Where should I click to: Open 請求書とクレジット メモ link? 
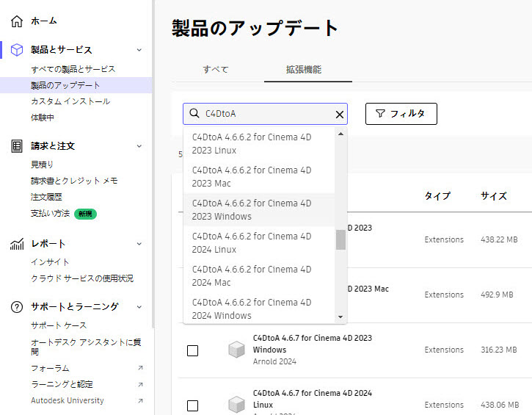coord(74,181)
